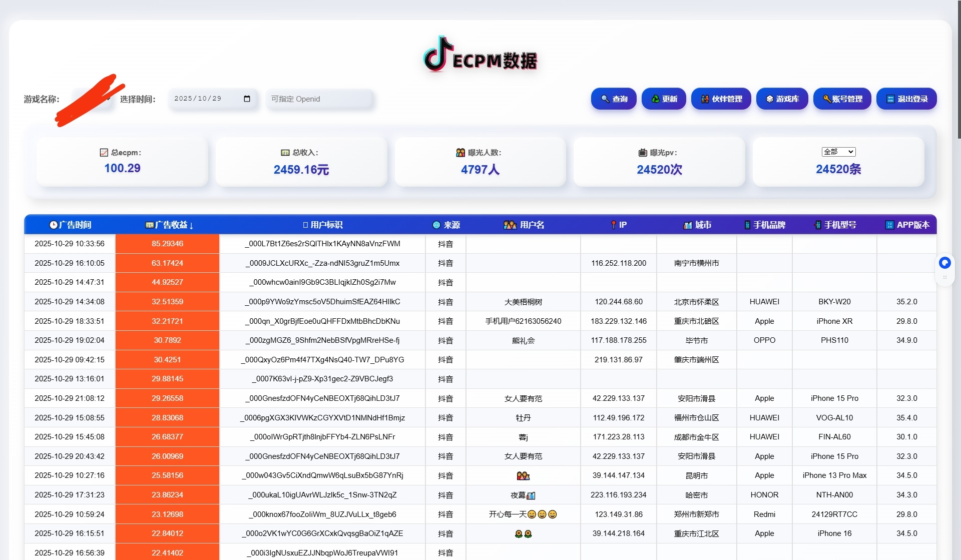Click the phone icon in 手机品牌 column header
This screenshot has height=560, width=961.
pos(747,225)
